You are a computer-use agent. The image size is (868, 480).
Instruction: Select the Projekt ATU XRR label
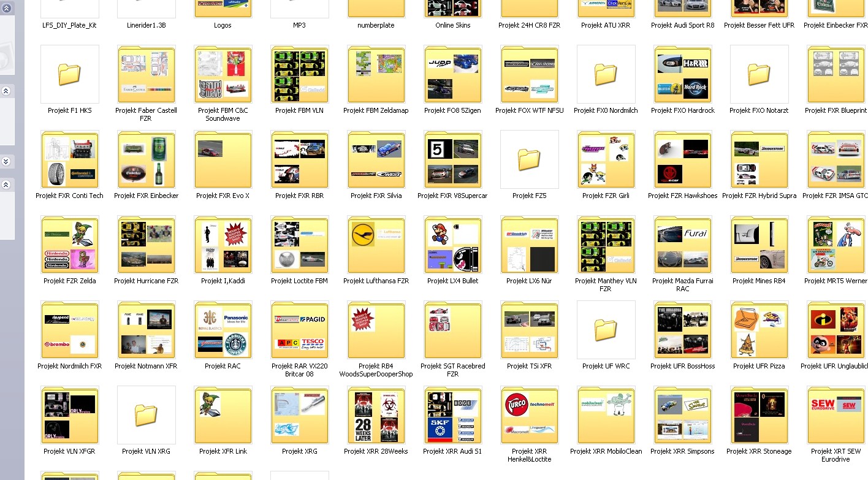pos(606,26)
